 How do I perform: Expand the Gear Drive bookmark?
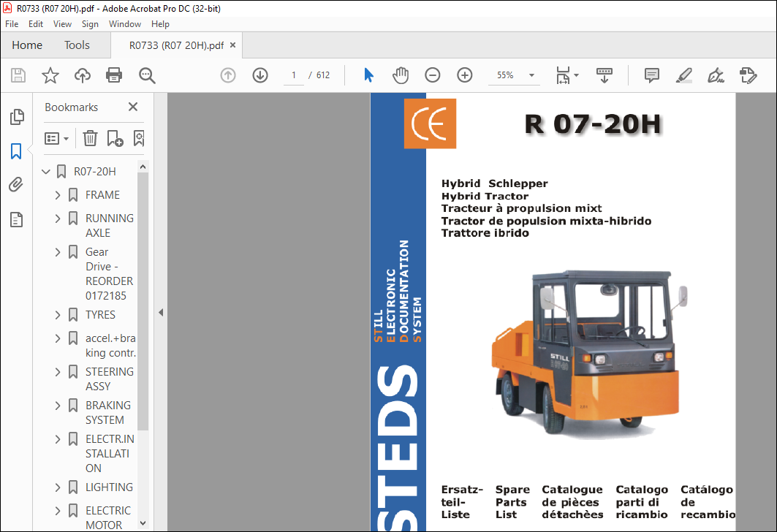click(x=58, y=252)
